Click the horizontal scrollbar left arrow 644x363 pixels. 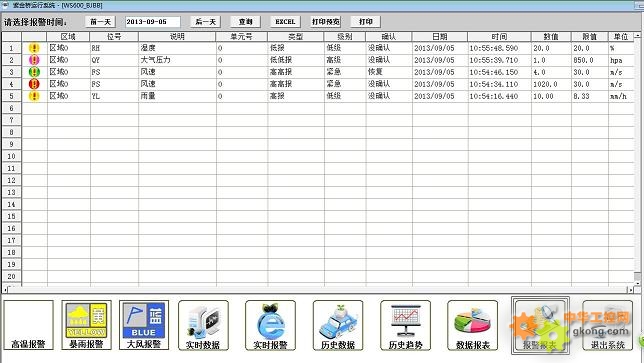tap(5, 290)
